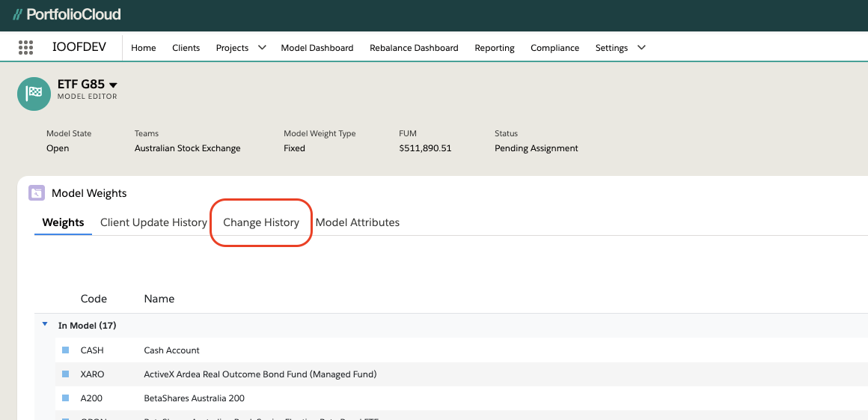Open the ETF G85 model dropdown arrow

[x=114, y=85]
